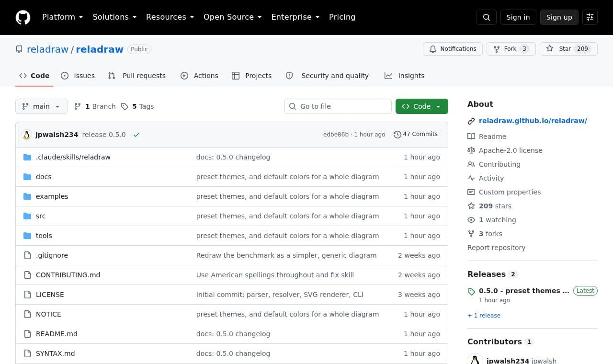The width and height of the screenshot is (613, 364).
Task: Click the green commit status checkmark
Action: coord(136,135)
